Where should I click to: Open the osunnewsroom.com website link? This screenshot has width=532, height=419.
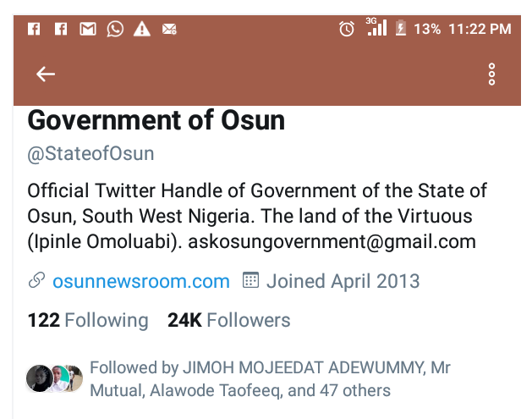pyautogui.click(x=140, y=281)
